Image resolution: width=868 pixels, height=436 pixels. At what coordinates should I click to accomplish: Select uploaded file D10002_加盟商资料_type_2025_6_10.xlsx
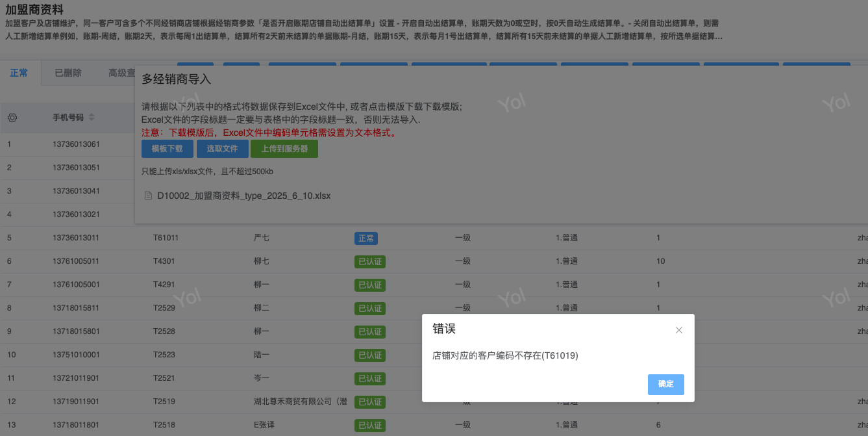243,196
